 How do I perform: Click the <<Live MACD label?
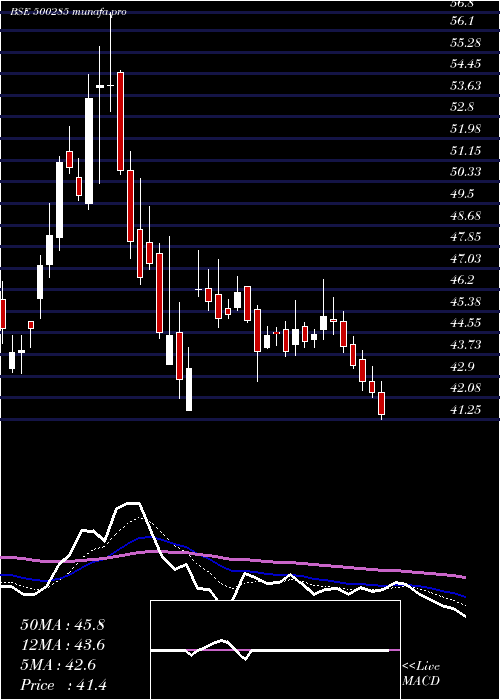421,673
